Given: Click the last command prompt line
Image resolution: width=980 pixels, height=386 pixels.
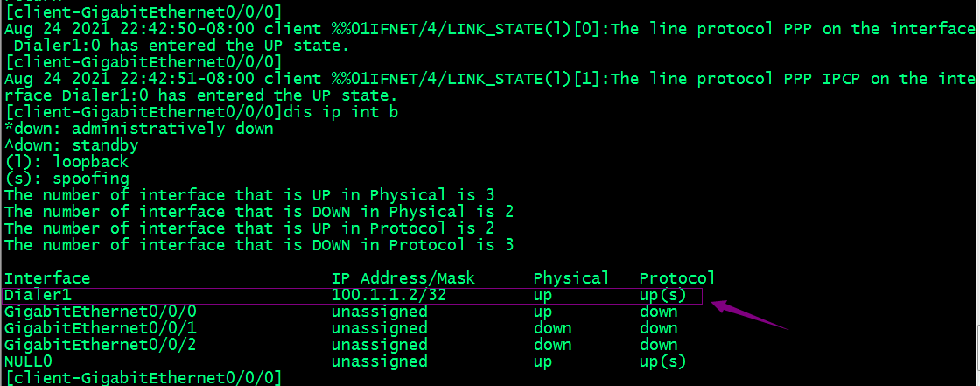Looking at the screenshot, I should 143,378.
